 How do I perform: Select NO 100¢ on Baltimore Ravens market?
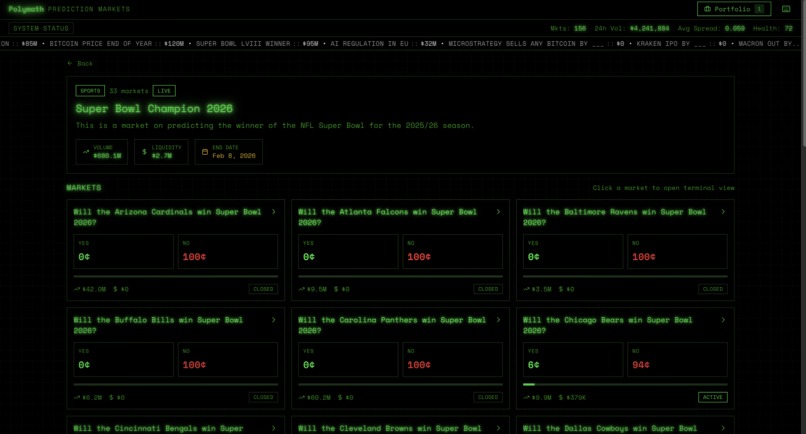pyautogui.click(x=677, y=251)
